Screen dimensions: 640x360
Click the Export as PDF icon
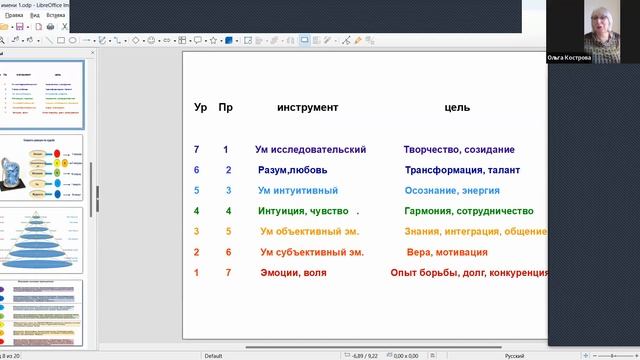(x=38, y=27)
